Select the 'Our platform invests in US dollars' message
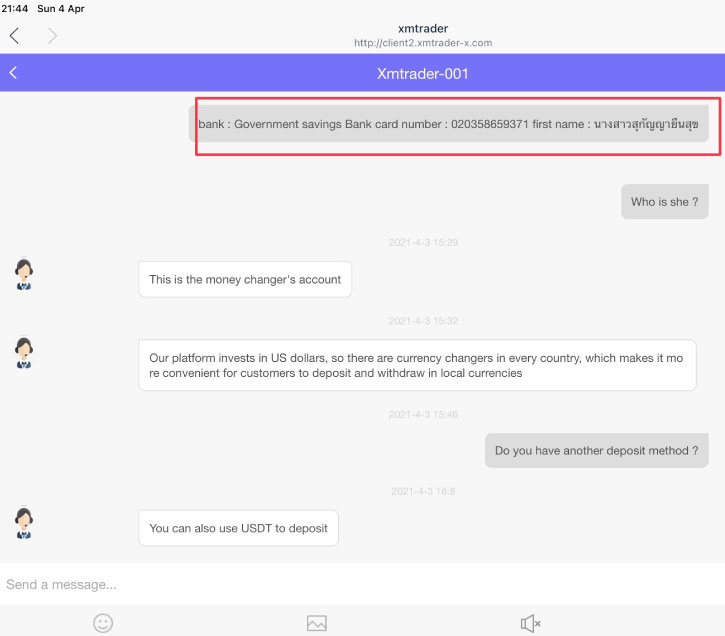725x636 pixels. [x=417, y=365]
